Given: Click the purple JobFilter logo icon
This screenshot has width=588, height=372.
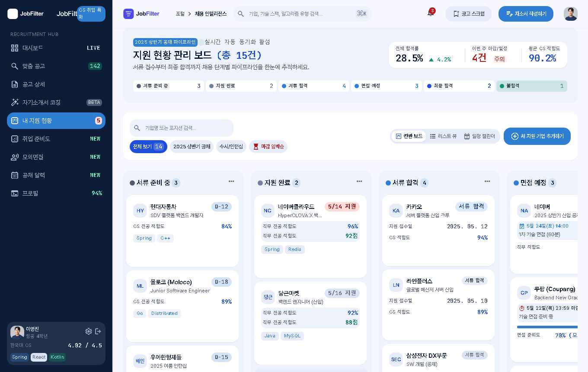Looking at the screenshot, I should tap(128, 14).
